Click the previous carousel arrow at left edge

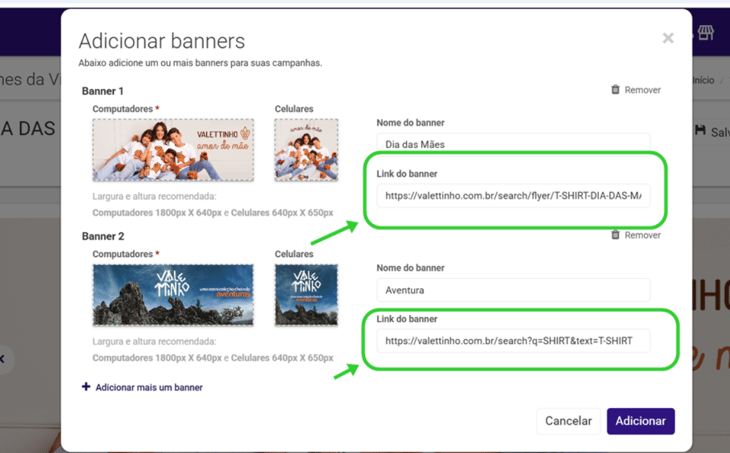3,359
